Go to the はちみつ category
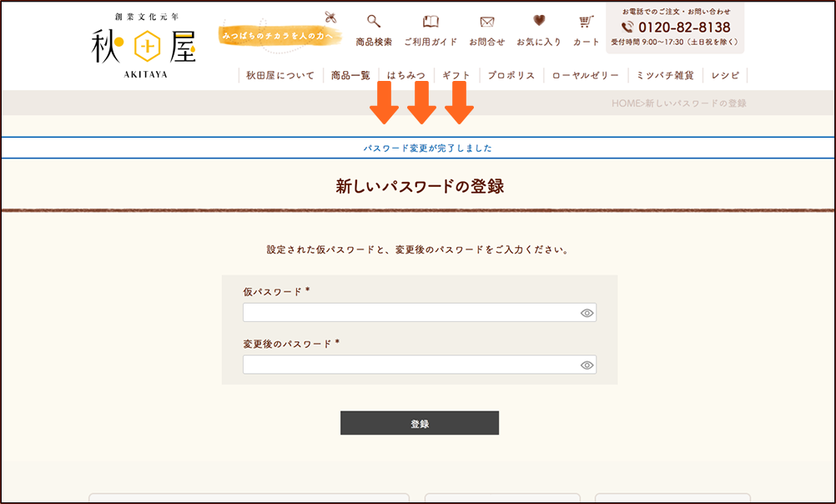The width and height of the screenshot is (836, 504). point(406,76)
